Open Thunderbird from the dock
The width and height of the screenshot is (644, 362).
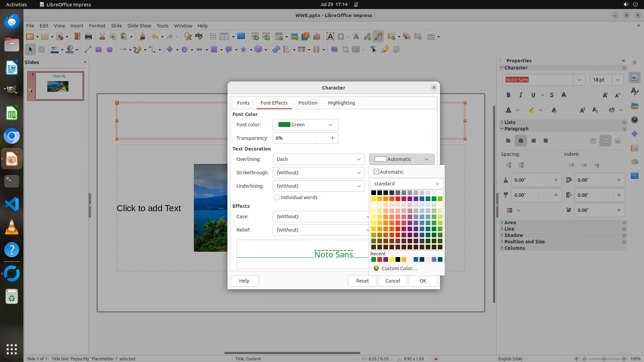coord(12,22)
